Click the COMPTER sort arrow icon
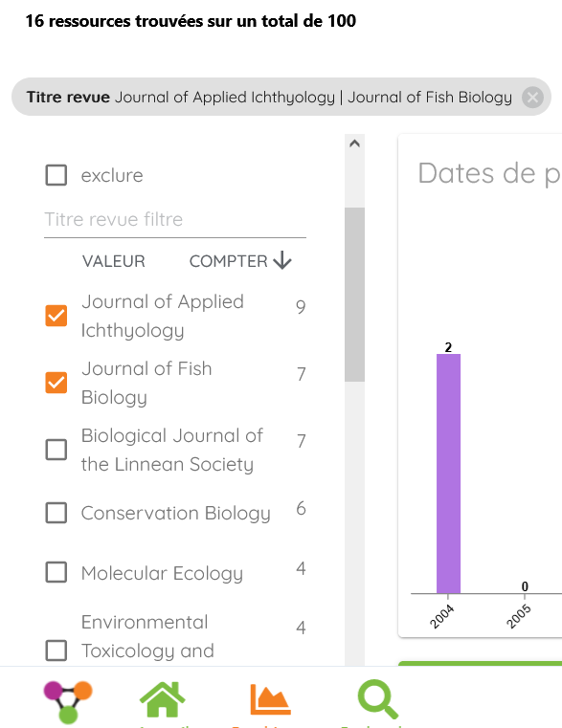Screen dimensions: 562x728 (x=282, y=260)
